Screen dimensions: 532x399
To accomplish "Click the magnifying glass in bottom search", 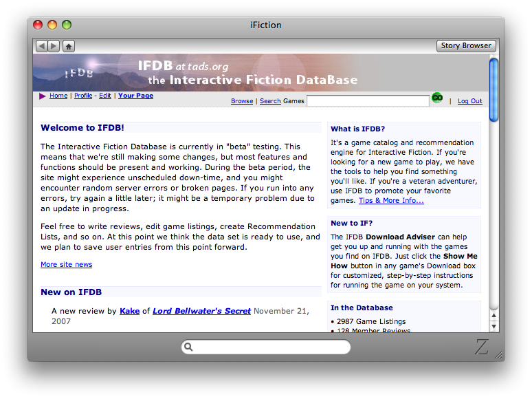I will 189,347.
